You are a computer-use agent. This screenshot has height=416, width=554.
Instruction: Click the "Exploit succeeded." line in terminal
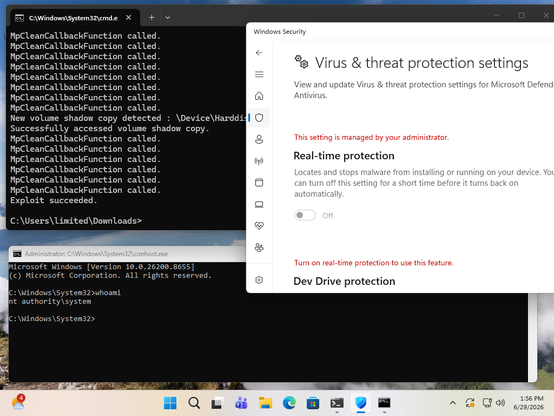(53, 200)
